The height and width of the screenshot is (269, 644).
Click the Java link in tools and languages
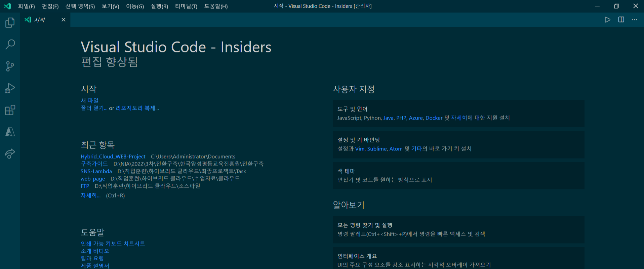tap(388, 118)
